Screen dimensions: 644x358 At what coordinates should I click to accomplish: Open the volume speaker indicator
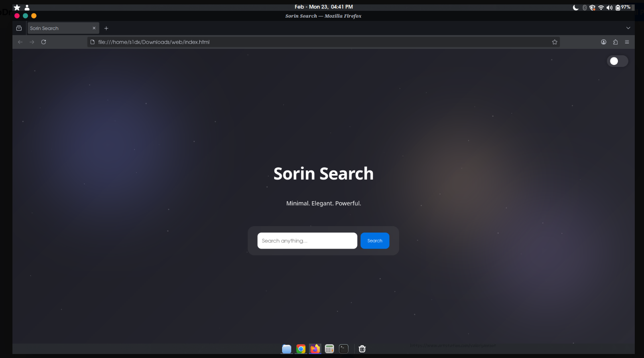609,8
